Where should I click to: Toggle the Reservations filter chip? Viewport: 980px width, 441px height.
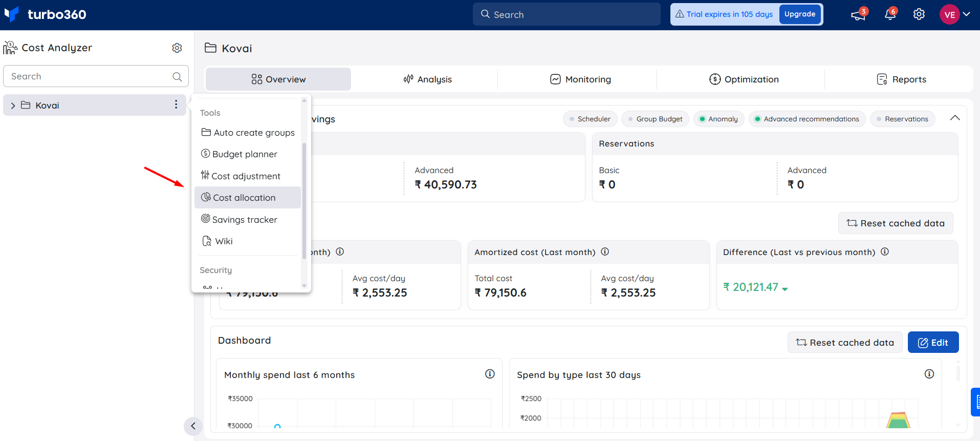click(x=902, y=119)
